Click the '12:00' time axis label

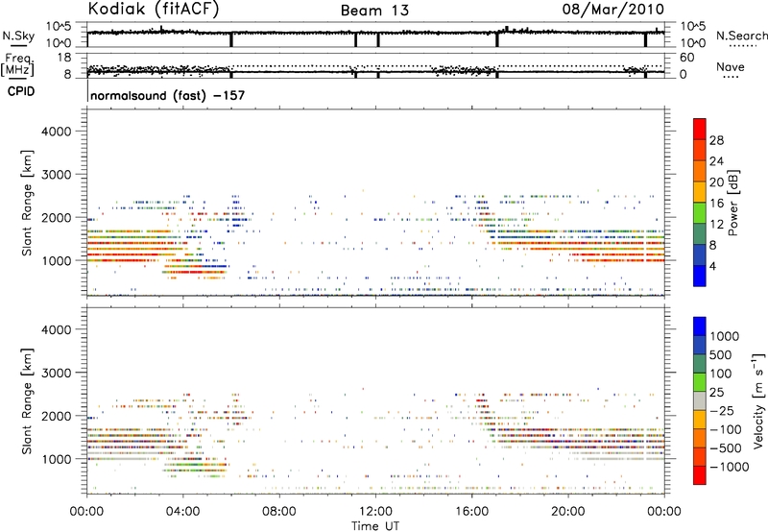point(375,512)
